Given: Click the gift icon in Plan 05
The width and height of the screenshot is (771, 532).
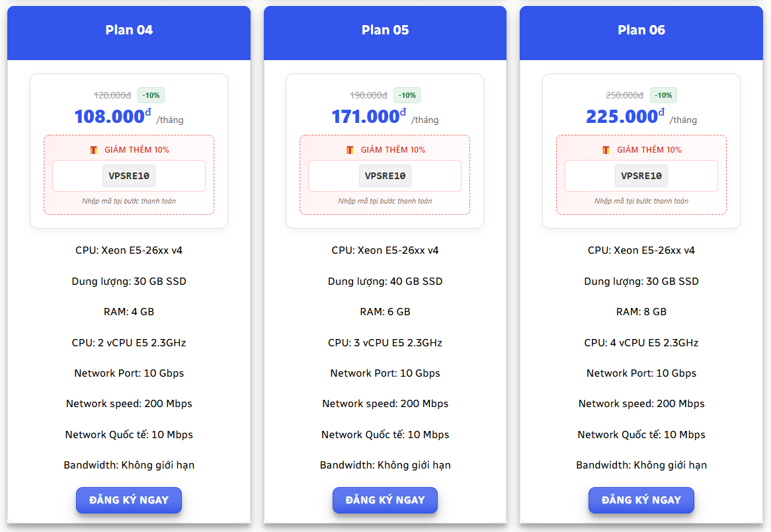Looking at the screenshot, I should pyautogui.click(x=350, y=150).
